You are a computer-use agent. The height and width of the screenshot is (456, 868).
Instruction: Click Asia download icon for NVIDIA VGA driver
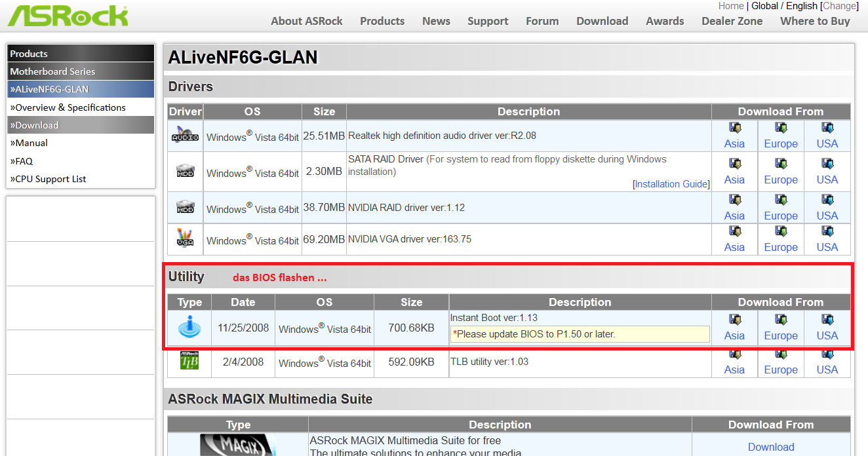(x=734, y=231)
